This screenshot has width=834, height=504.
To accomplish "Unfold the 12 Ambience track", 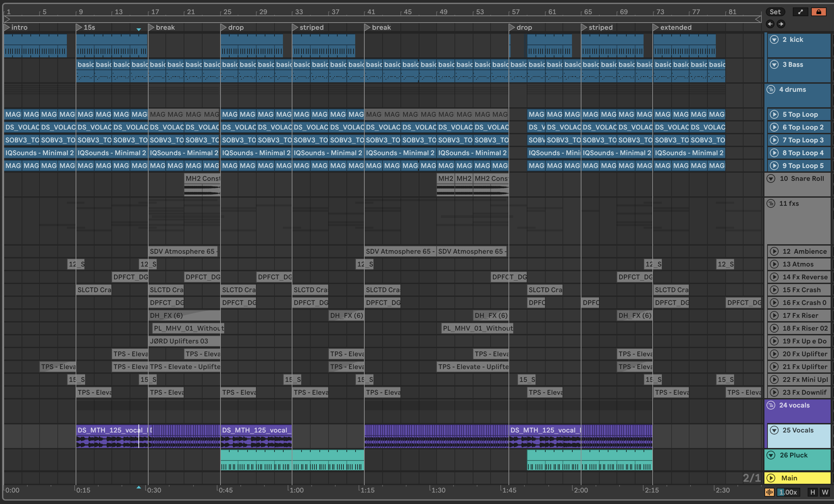I will coord(774,251).
